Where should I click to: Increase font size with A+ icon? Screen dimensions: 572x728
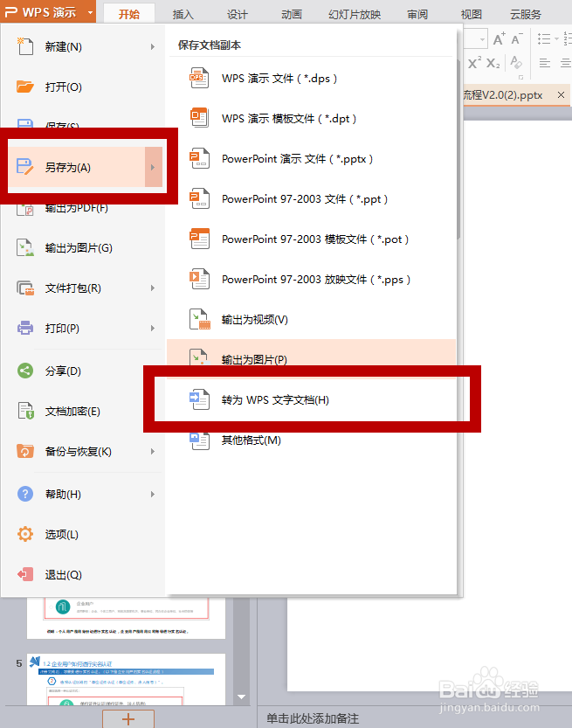pyautogui.click(x=499, y=39)
